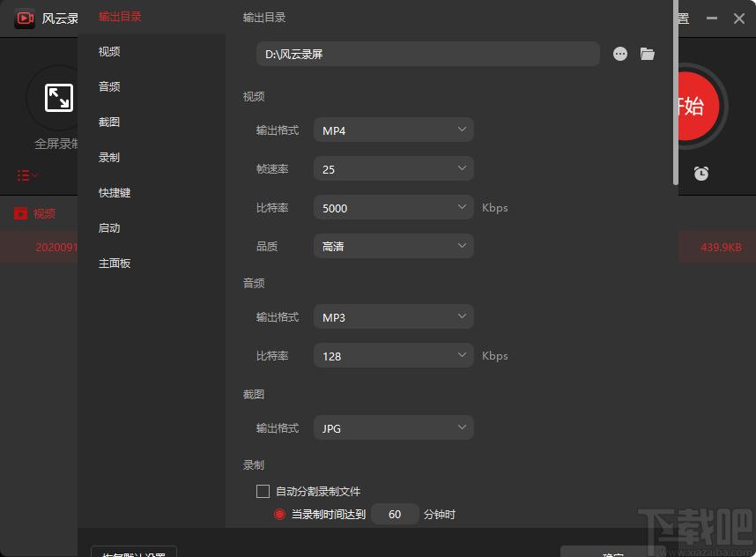This screenshot has height=557, width=756.
Task: Select 截图 in settings sidebar
Action: pos(109,122)
